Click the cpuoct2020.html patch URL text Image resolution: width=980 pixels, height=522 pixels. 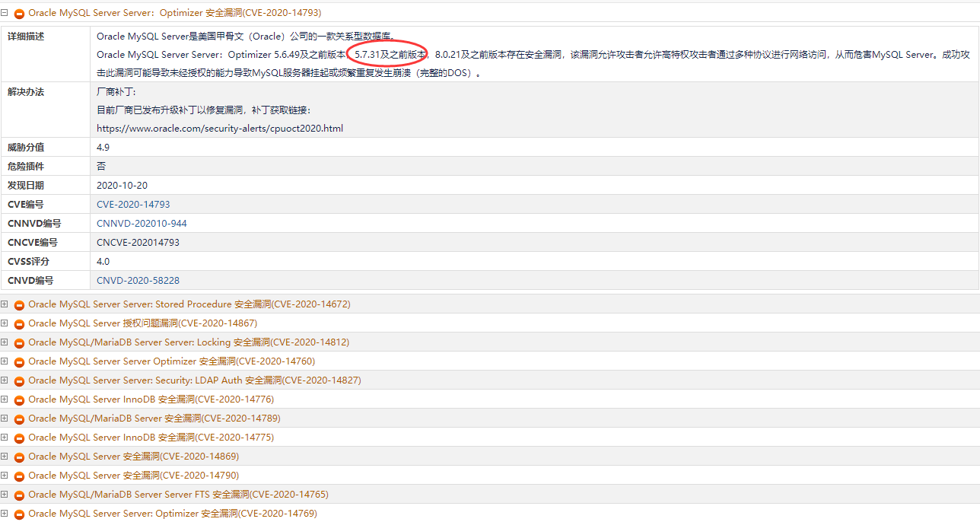coord(220,128)
